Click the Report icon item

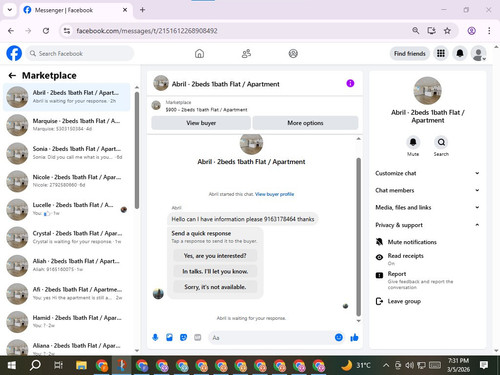pos(379,275)
